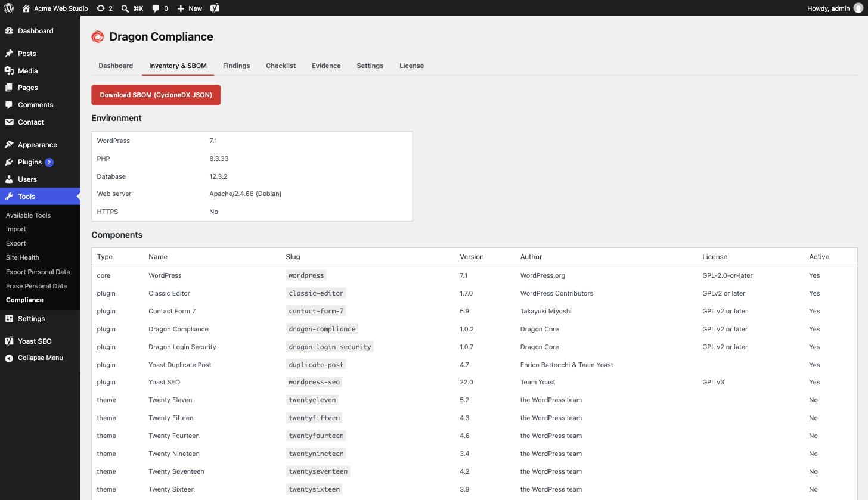Screen dimensions: 868x500
Task: Click the Pages icon in sidebar
Action: pyautogui.click(x=9, y=88)
